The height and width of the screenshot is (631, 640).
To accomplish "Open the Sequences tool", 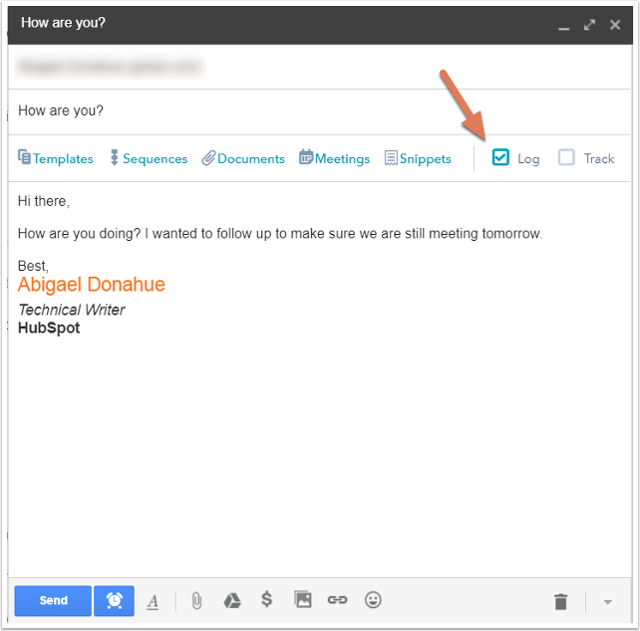I will 148,158.
